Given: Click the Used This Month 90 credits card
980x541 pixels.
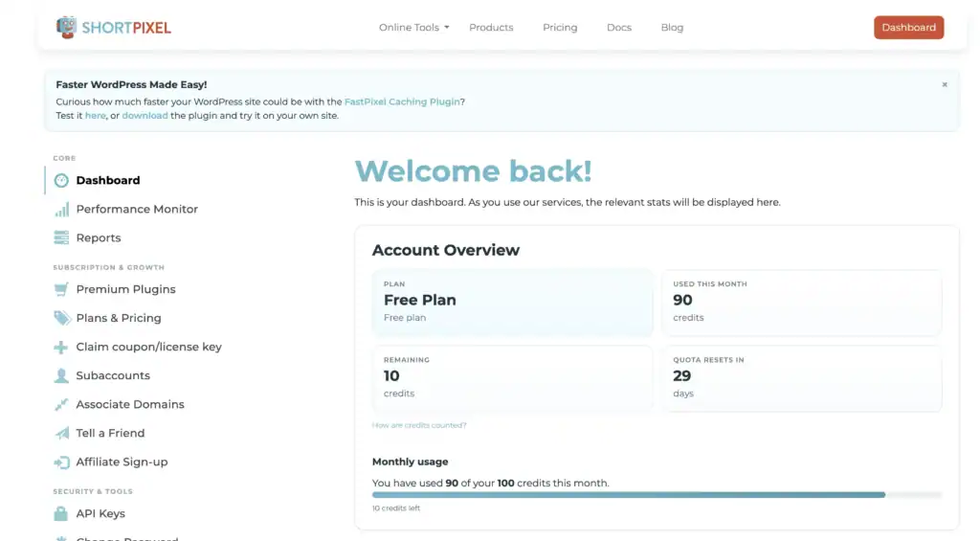Looking at the screenshot, I should coord(802,303).
